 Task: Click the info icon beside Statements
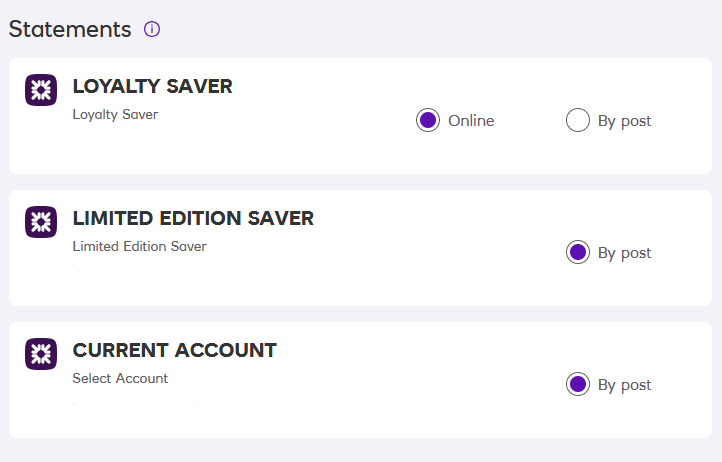(x=152, y=29)
